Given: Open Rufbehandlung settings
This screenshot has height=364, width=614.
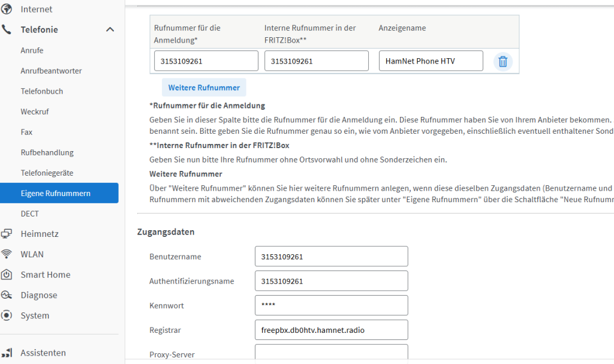Looking at the screenshot, I should pyautogui.click(x=47, y=152).
